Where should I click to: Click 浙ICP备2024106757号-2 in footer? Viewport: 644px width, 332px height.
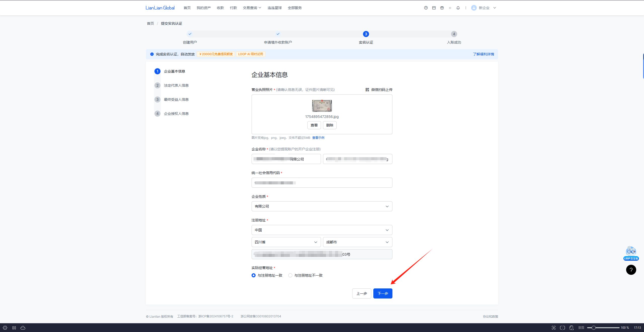point(216,316)
